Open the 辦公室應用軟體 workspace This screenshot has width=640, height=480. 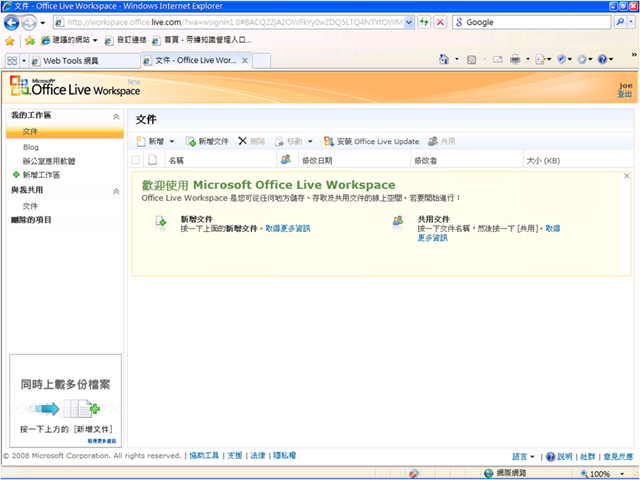(49, 161)
